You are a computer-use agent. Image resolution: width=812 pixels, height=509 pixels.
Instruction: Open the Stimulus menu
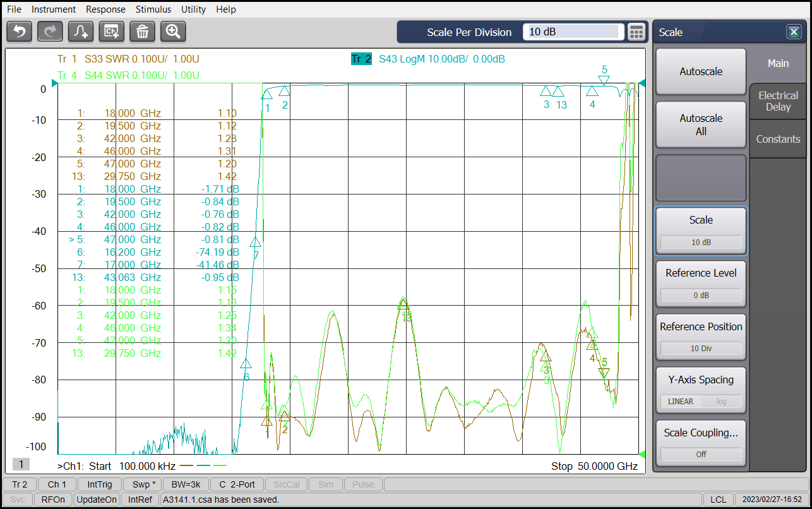[153, 9]
